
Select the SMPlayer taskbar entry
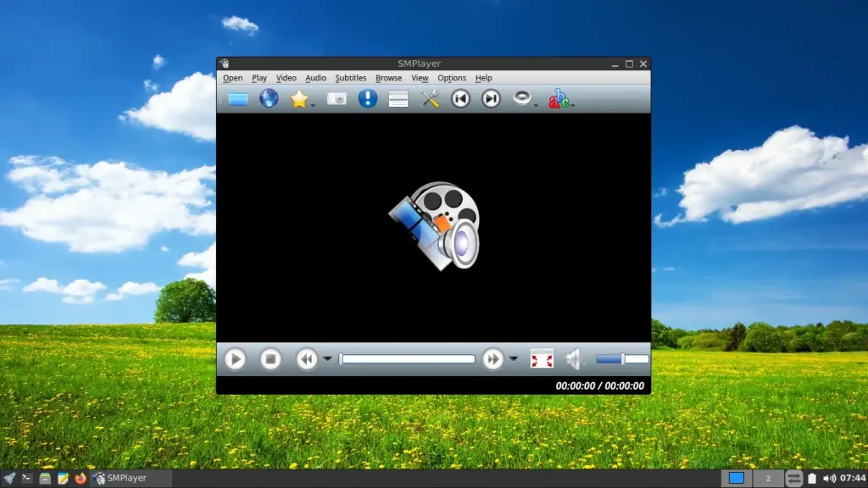pos(131,478)
